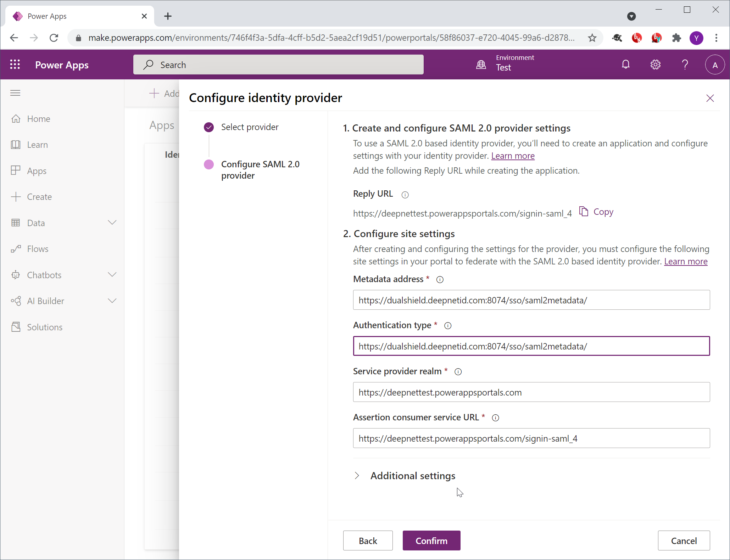Collapse the left navigation hamburger menu

15,93
